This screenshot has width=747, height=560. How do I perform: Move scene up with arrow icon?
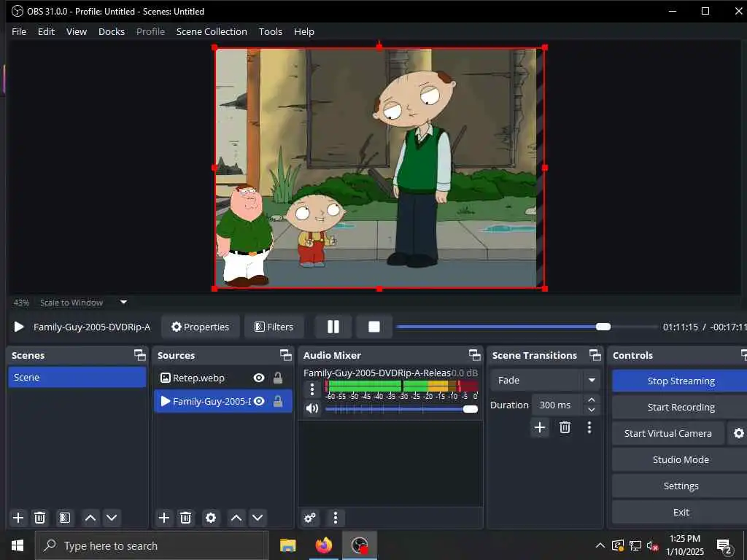coord(90,518)
